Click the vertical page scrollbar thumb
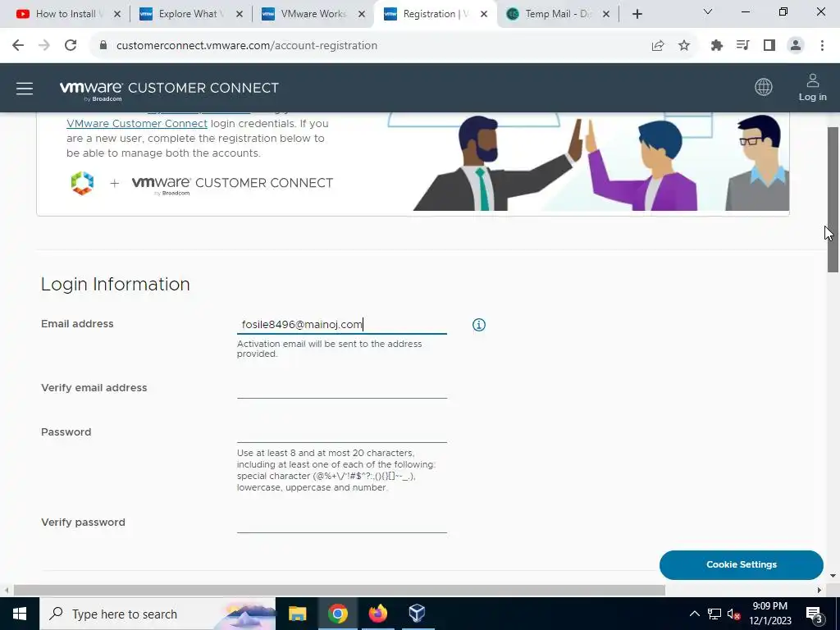The height and width of the screenshot is (630, 840). click(x=833, y=200)
